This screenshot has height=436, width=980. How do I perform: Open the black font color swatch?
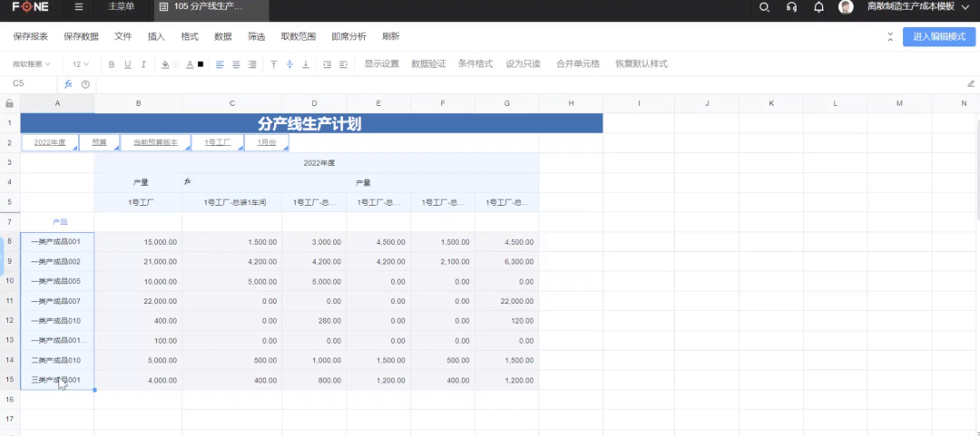201,64
